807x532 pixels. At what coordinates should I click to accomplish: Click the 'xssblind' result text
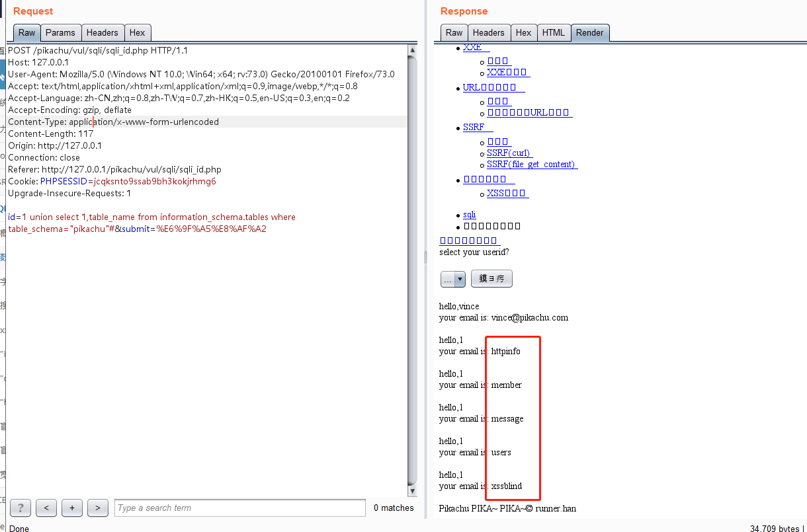pyautogui.click(x=507, y=486)
